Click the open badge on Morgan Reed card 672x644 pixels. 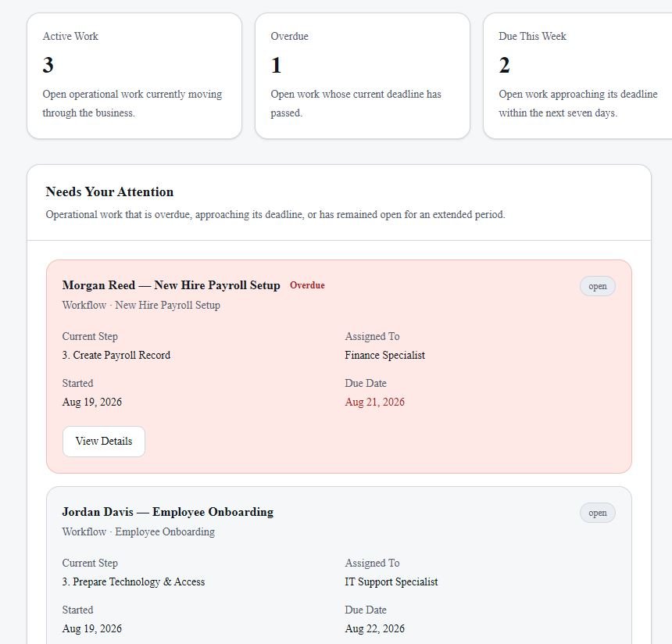(598, 286)
